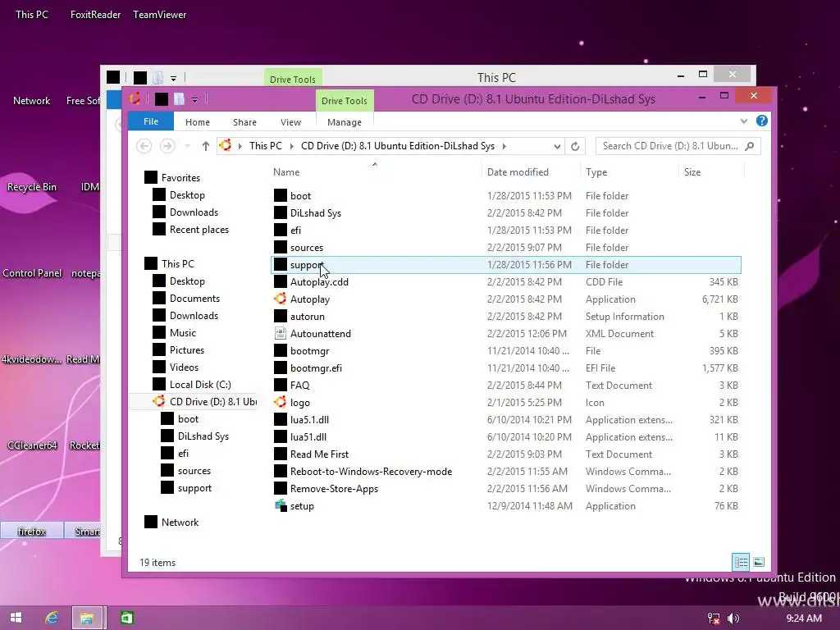Select Reboot-to-Windows-Recovery-mode file
Viewport: 840px width, 630px height.
(372, 472)
